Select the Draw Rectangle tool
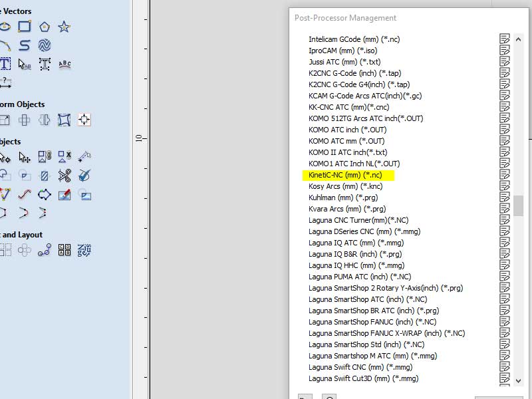The image size is (532, 399). (x=25, y=27)
